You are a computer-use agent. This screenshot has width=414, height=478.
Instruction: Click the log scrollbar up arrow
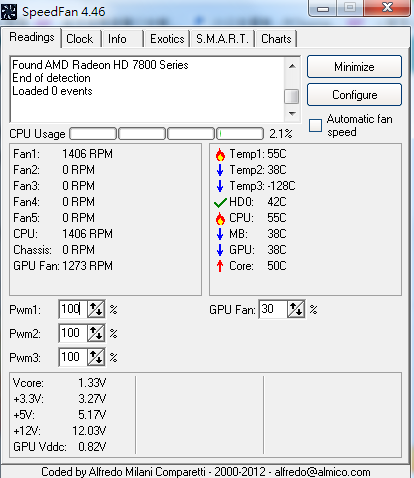(x=292, y=66)
